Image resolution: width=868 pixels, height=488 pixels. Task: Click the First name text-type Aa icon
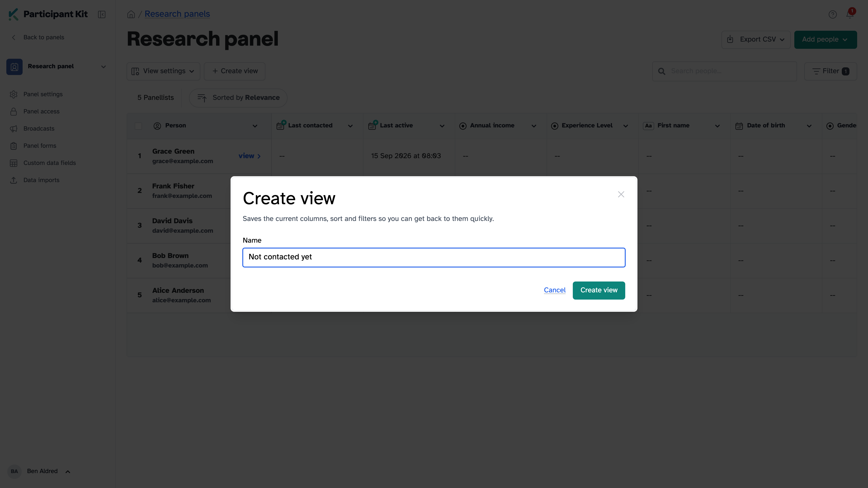tap(649, 126)
